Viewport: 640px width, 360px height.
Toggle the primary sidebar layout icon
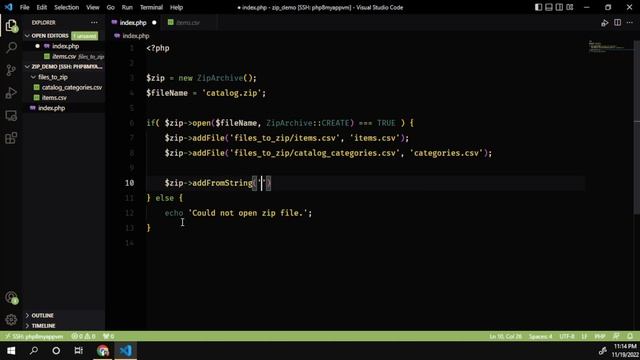(x=538, y=7)
